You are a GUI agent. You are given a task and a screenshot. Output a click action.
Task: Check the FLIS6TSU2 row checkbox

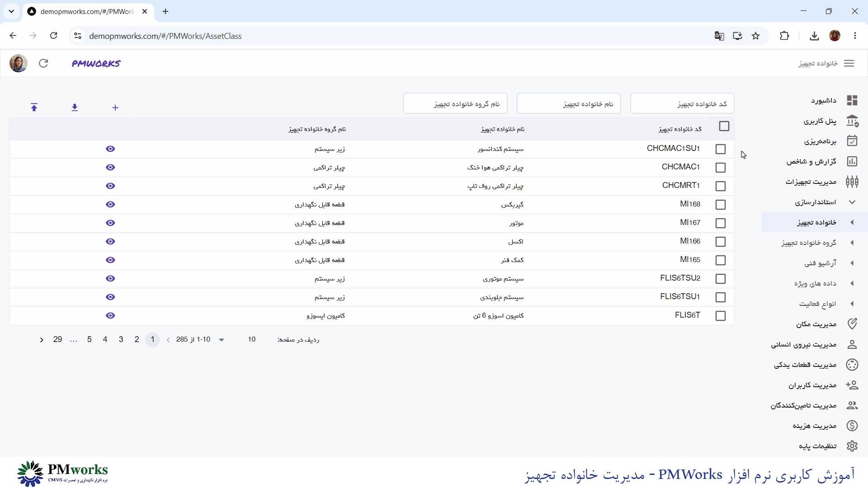click(721, 279)
